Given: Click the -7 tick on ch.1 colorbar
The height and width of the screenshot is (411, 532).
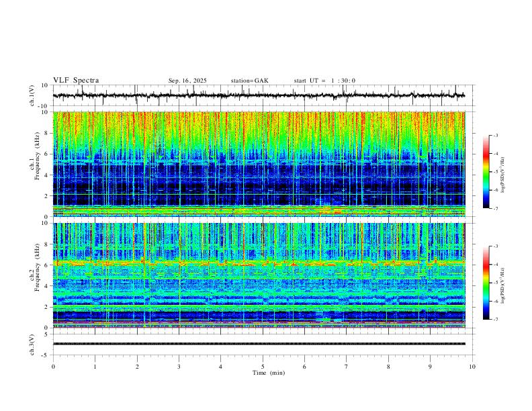Looking at the screenshot, I should 496,209.
